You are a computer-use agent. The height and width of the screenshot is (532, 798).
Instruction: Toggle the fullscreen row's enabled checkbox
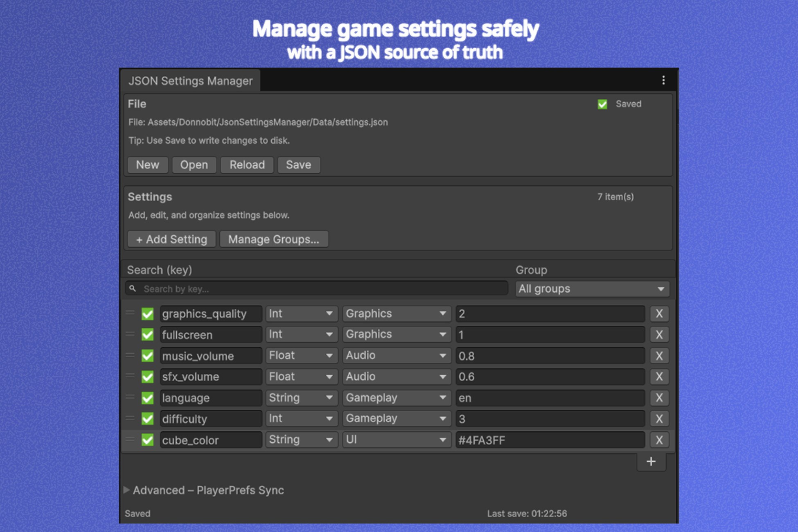coord(147,334)
